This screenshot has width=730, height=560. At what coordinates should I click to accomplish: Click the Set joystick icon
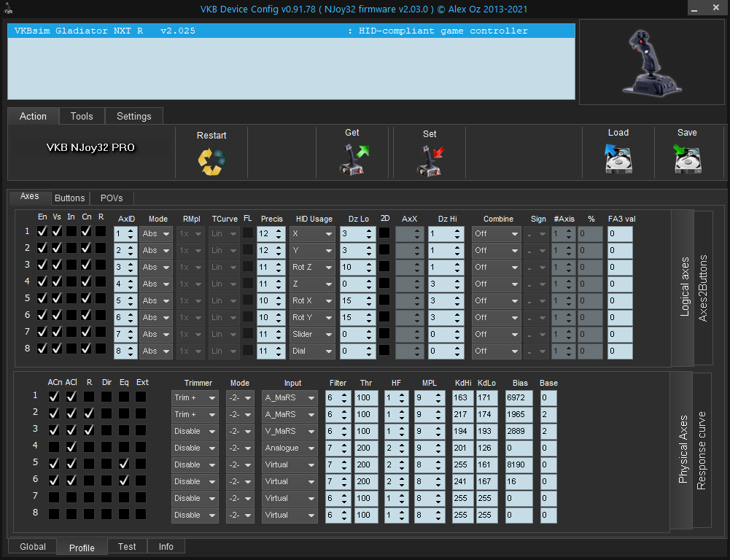(430, 160)
